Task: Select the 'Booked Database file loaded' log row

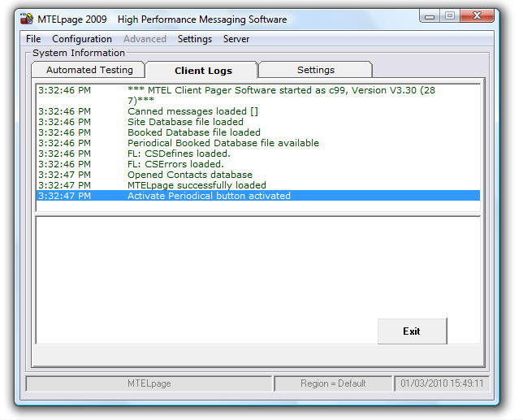Action: [x=258, y=132]
